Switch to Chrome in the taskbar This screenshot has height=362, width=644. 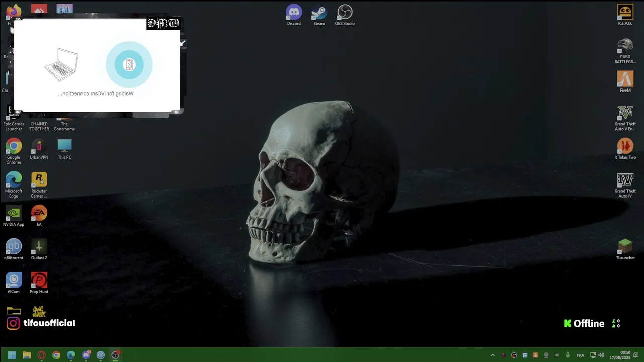click(56, 355)
